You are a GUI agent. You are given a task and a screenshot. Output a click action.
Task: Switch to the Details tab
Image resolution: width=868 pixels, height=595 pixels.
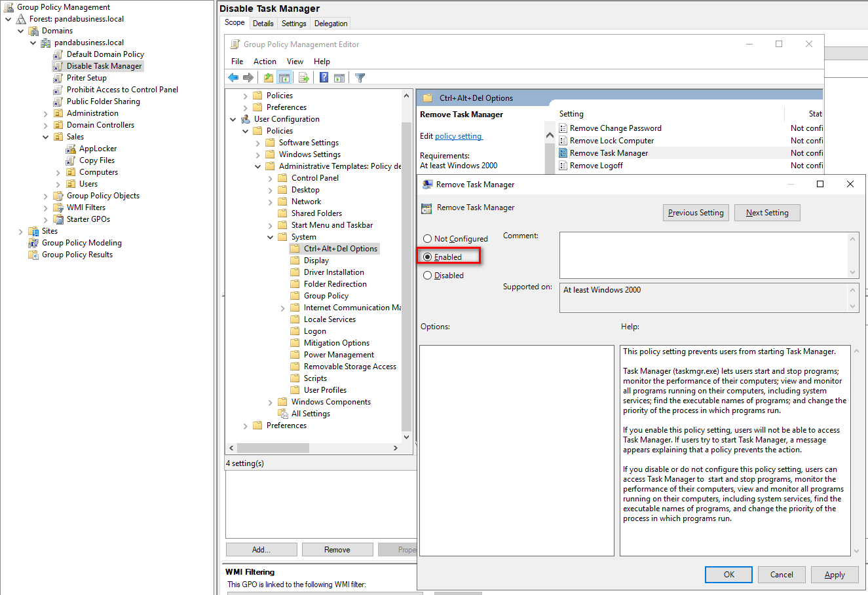point(263,24)
